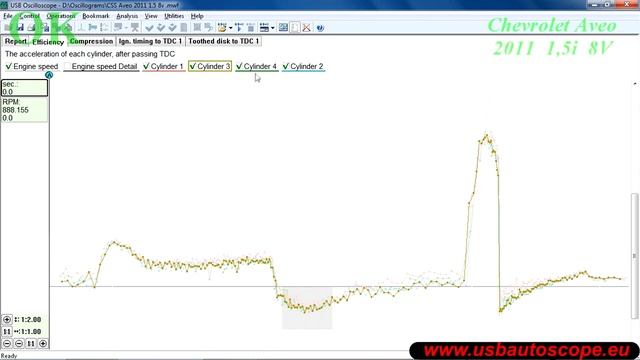Click the blue play-marker toolbar icon

click(239, 28)
